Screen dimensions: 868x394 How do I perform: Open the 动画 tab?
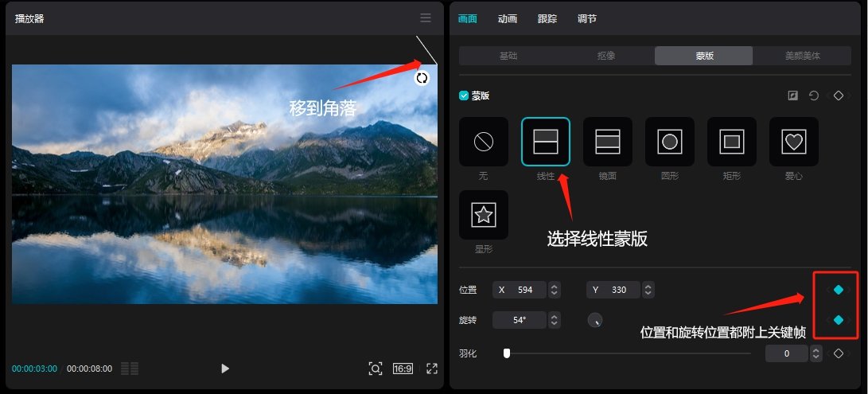pos(508,19)
